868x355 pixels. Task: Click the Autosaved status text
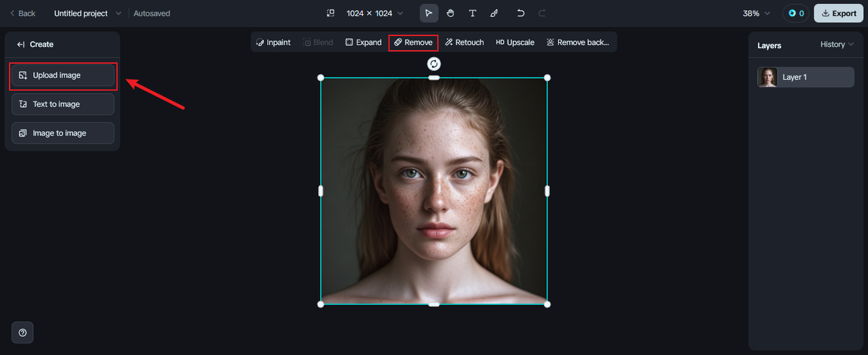[x=152, y=14]
